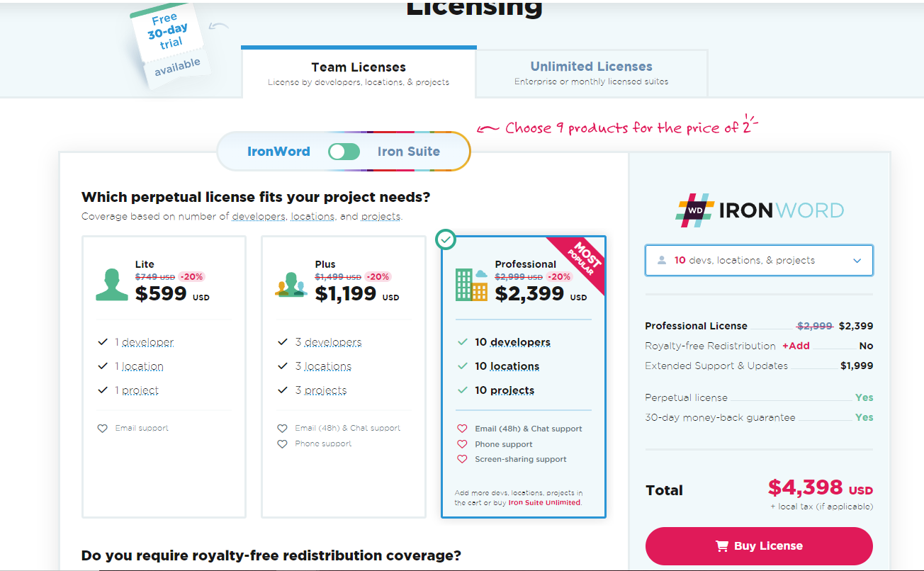This screenshot has height=571, width=924.
Task: Switch to the Team Licenses tab
Action: tap(359, 73)
